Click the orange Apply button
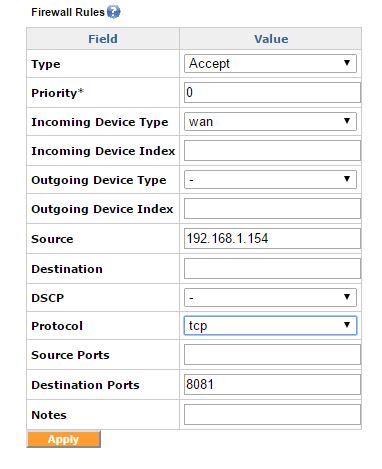Screen dimensions: 382x469 pyautogui.click(x=63, y=439)
